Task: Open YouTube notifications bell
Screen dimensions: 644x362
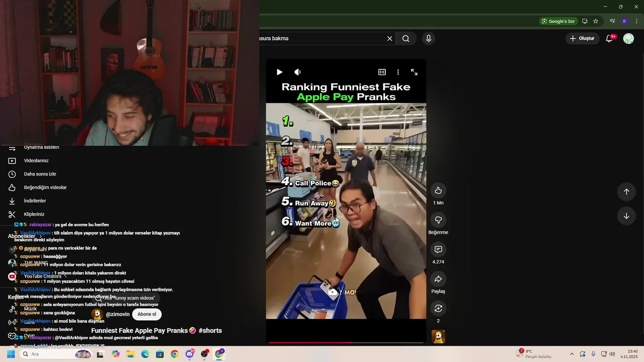Action: [x=609, y=38]
